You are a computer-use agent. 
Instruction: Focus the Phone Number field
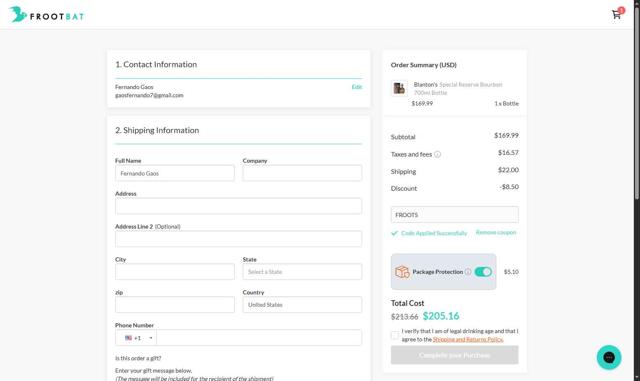(259, 338)
